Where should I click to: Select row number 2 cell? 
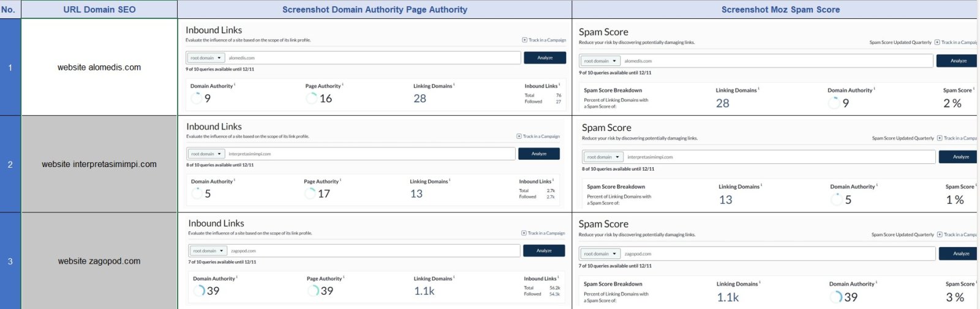click(10, 164)
